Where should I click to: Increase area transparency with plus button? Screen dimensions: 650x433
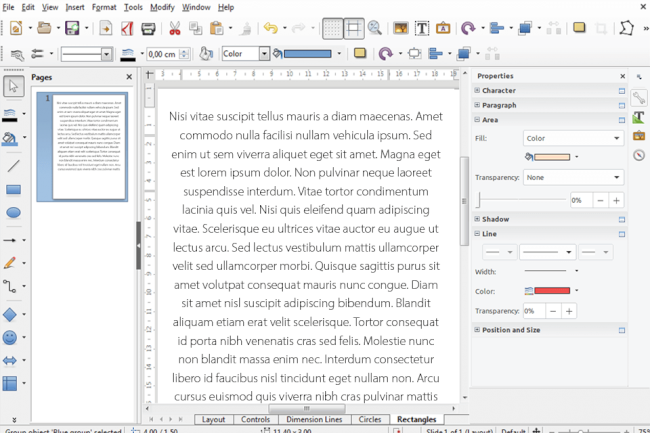pos(616,201)
